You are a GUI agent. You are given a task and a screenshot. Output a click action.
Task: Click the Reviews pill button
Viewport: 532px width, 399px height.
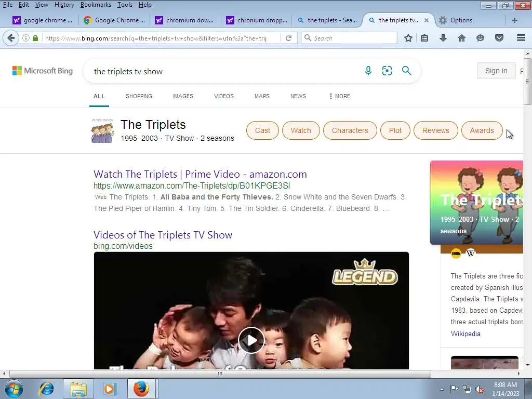436,130
